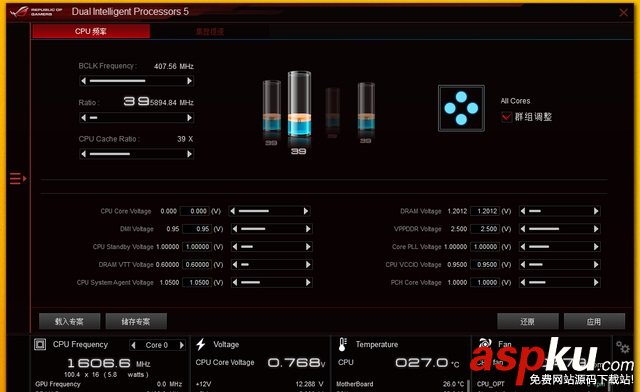Click the Temperature thermometer icon
Image resolution: width=640 pixels, height=392 pixels.
[x=342, y=345]
